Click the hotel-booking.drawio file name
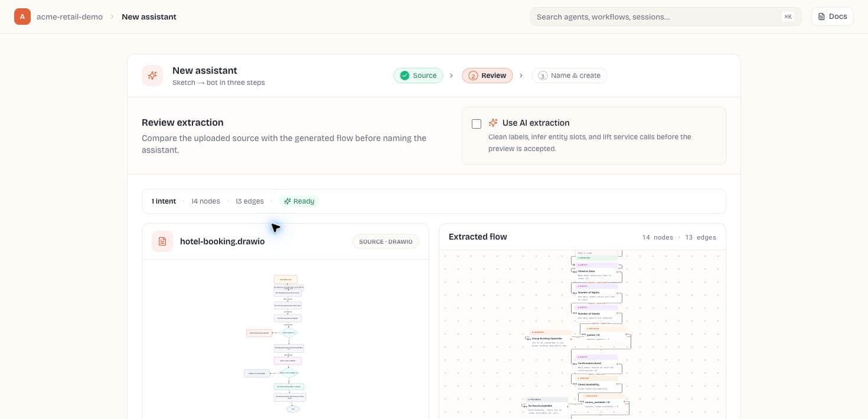 click(222, 241)
